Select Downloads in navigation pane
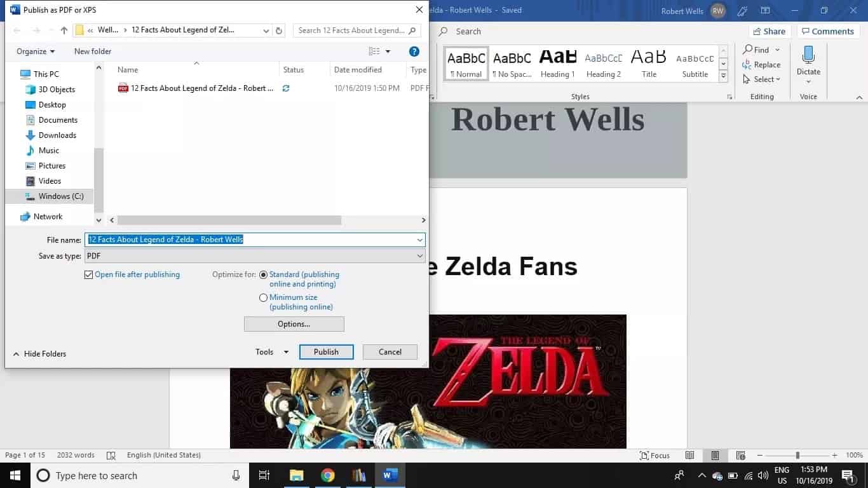The height and width of the screenshot is (488, 868). 57,135
